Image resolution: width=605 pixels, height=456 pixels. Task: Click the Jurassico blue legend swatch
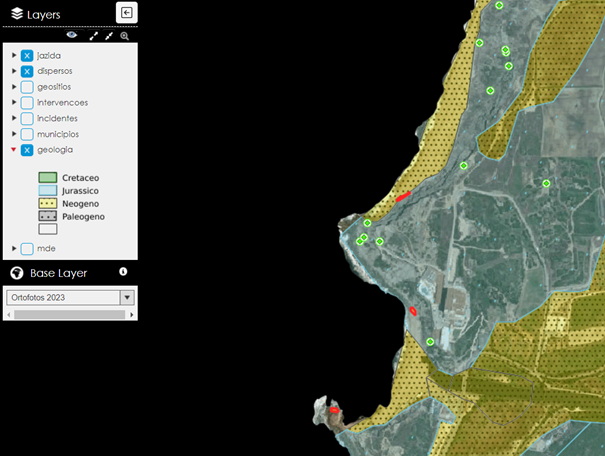(48, 191)
